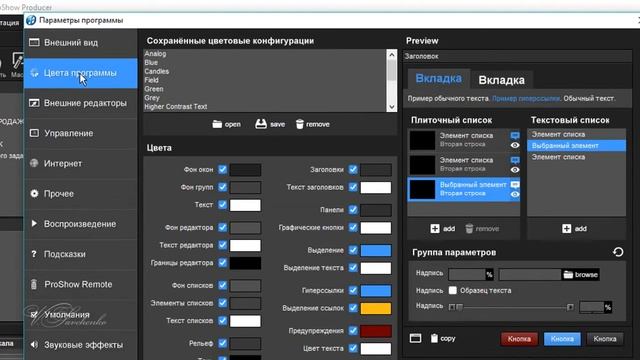Uncheck the Текст color checkbox
640x360 pixels.
coord(222,204)
